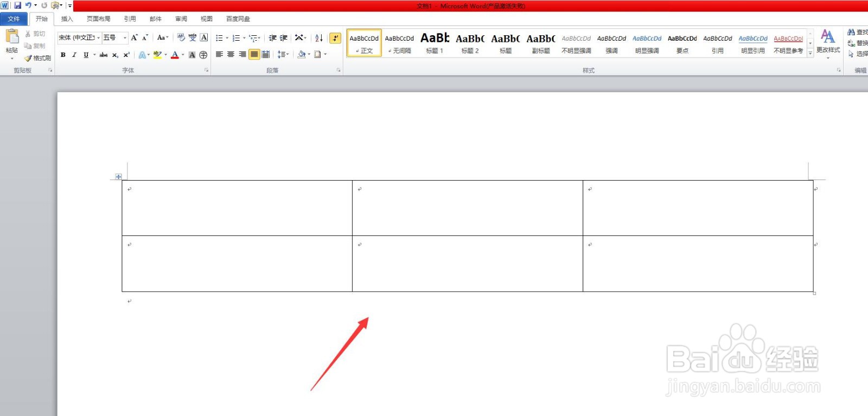Decrease paragraph indent

(x=272, y=38)
